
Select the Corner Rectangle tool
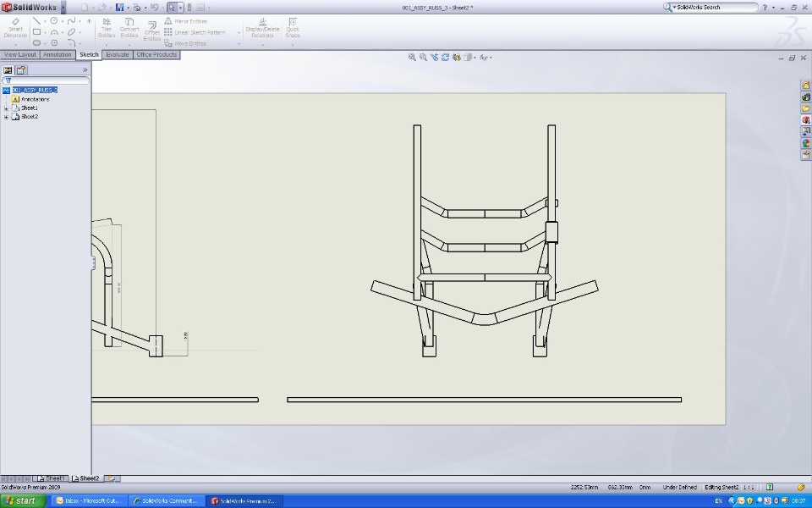click(36, 32)
